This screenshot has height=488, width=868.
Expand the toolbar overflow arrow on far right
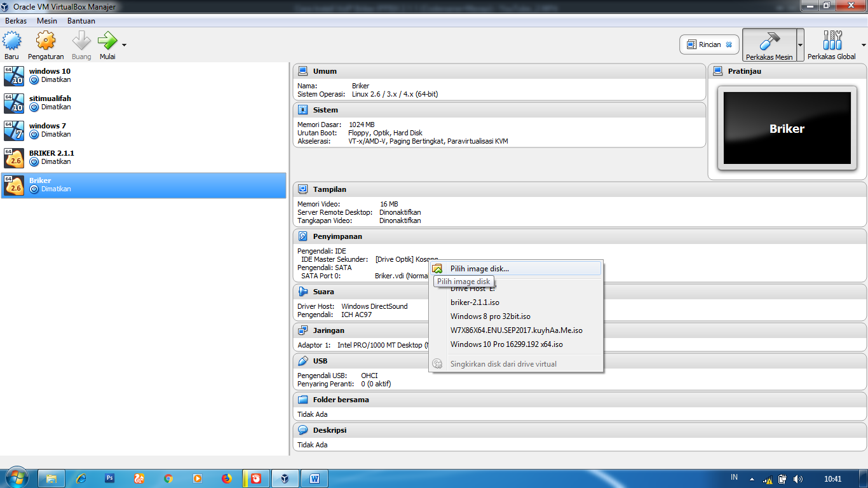(863, 44)
